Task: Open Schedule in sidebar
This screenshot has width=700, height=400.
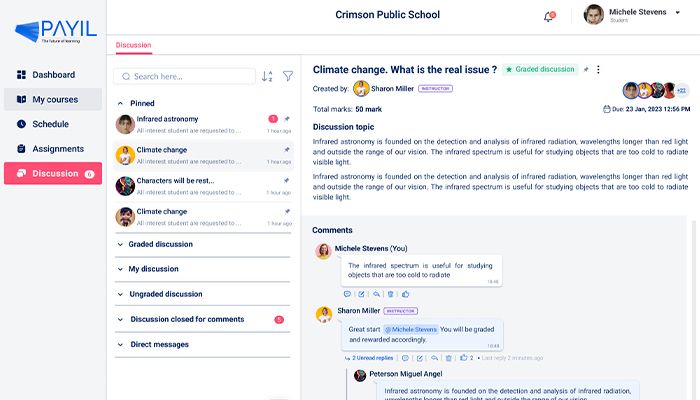Action: point(53,124)
